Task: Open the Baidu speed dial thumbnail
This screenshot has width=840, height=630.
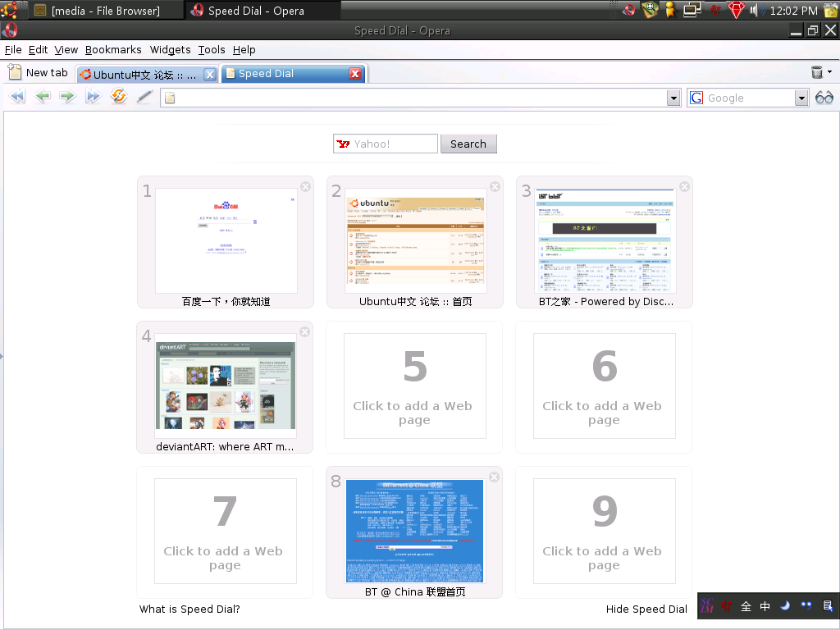Action: click(x=226, y=240)
